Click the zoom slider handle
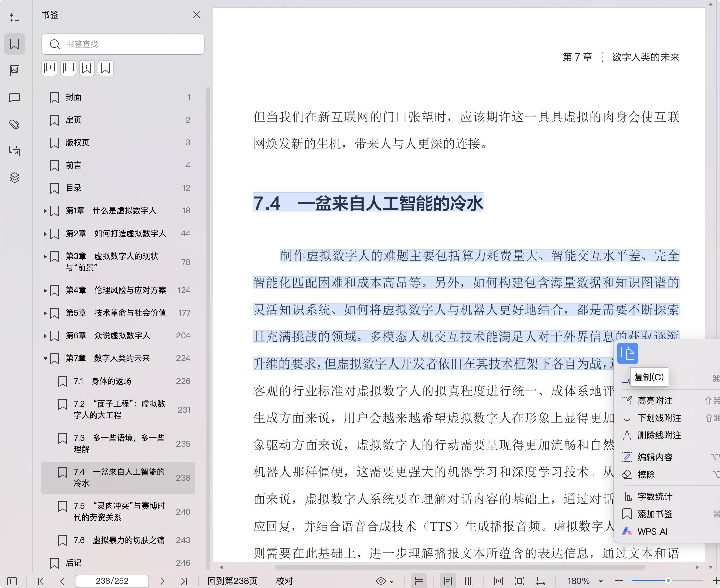Screen dimensions: 720x588 coord(668,581)
